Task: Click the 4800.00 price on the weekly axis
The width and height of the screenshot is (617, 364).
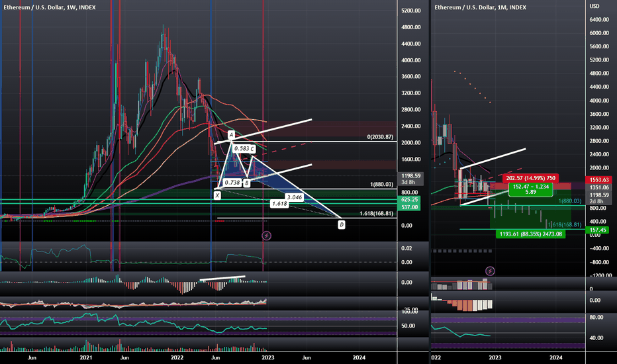Action: click(411, 27)
